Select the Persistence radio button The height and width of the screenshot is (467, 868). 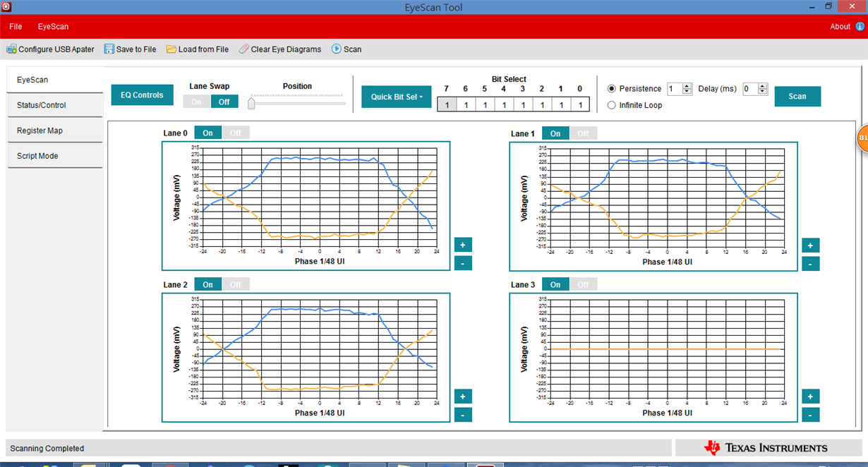[x=612, y=89]
